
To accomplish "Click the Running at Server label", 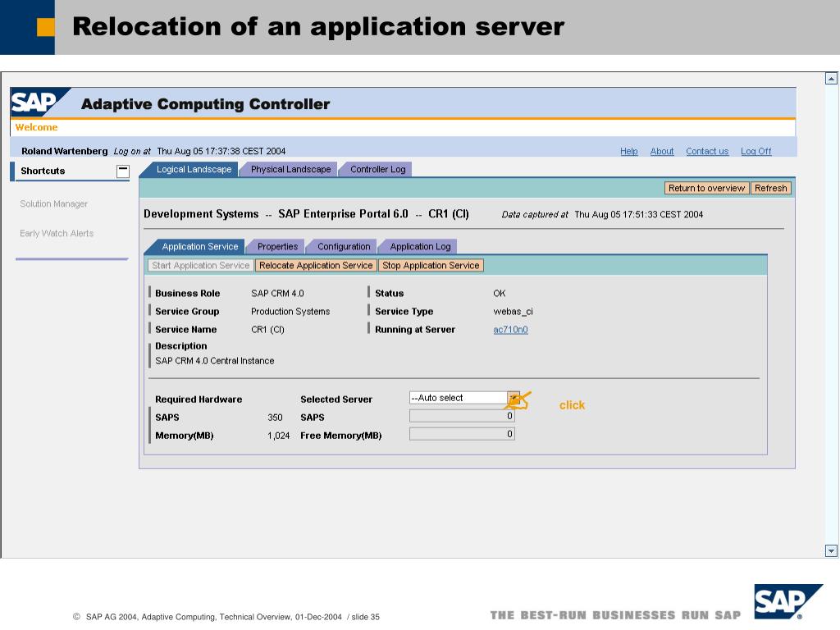I will (x=414, y=330).
